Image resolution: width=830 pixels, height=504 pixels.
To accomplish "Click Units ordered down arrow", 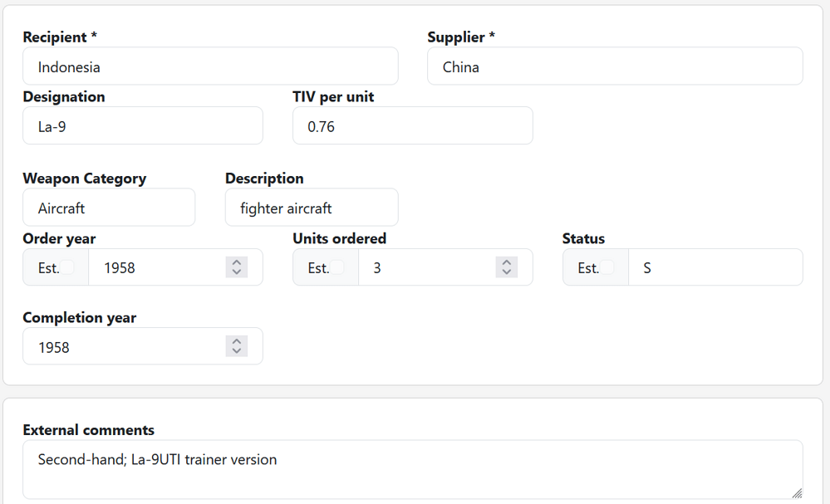I will (x=507, y=272).
